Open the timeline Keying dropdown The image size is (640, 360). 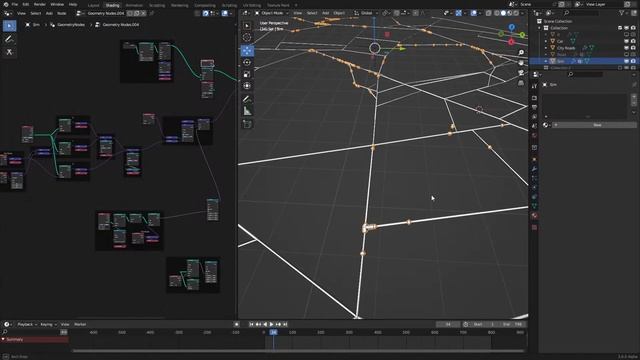pos(48,324)
